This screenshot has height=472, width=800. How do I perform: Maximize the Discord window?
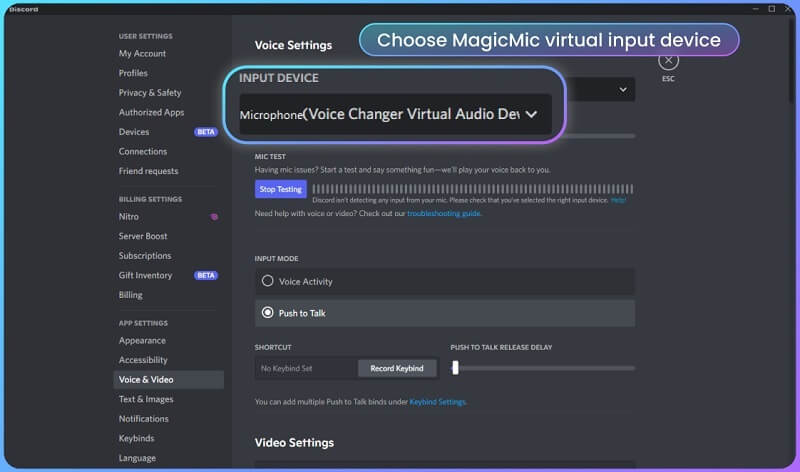pos(771,9)
